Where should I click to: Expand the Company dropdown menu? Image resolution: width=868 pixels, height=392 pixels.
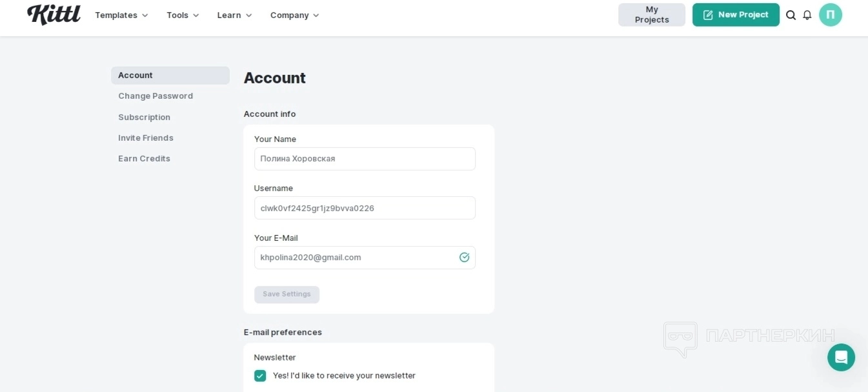pos(294,15)
